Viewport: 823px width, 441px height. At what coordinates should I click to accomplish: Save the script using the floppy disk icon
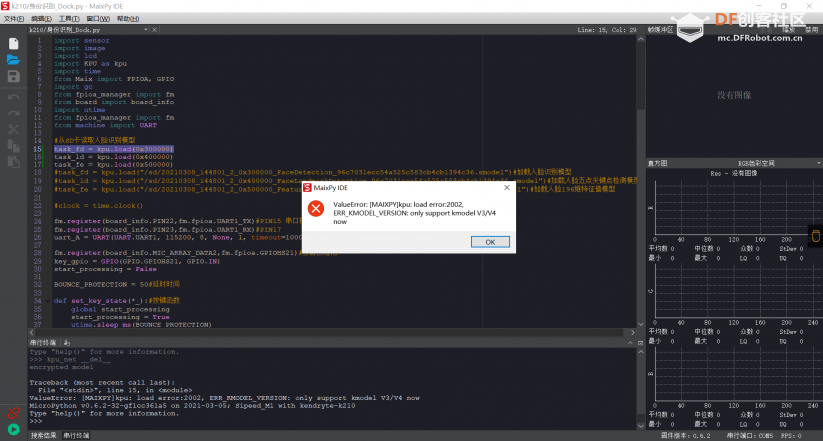14,76
